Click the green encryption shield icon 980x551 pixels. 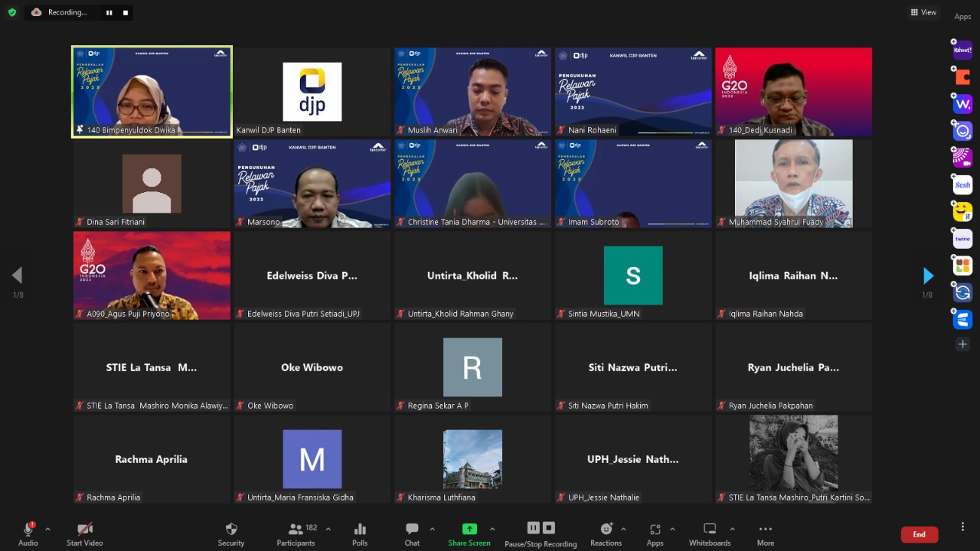[x=12, y=12]
